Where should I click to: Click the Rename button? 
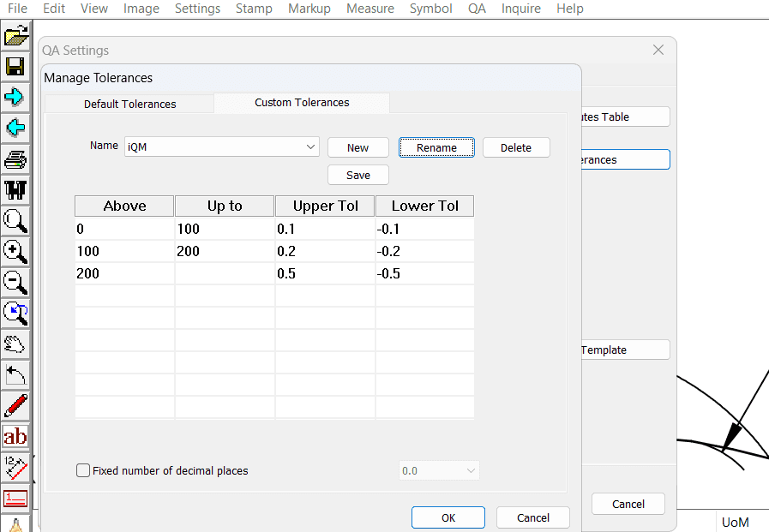point(436,146)
